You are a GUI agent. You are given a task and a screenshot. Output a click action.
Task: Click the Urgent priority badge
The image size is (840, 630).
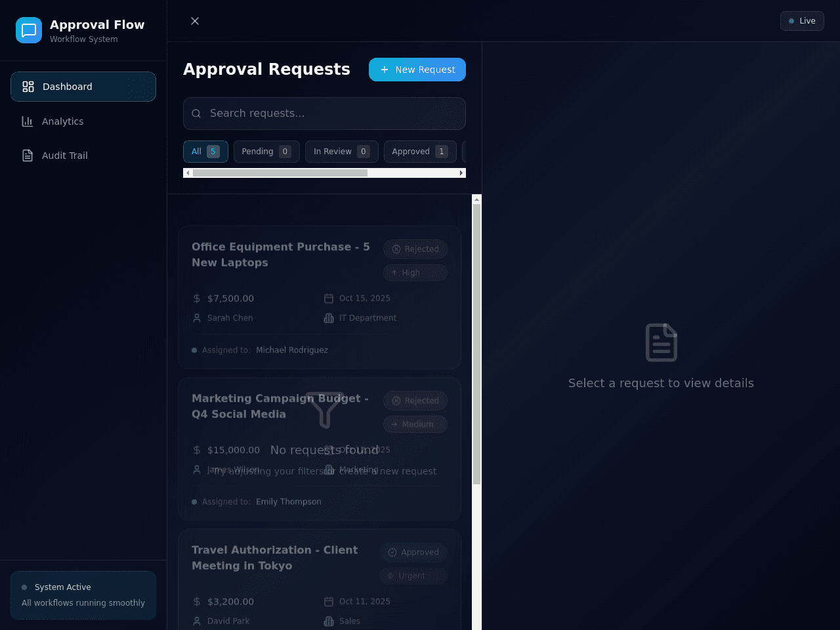413,576
